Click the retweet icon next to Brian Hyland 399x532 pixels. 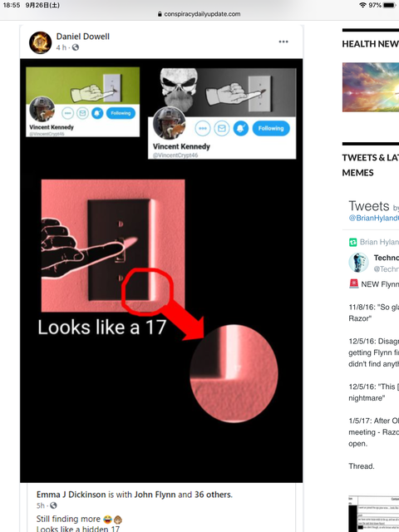point(352,242)
